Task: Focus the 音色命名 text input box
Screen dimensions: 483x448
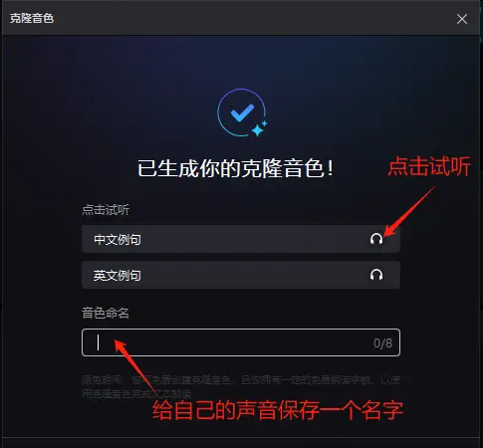Action: (241, 342)
